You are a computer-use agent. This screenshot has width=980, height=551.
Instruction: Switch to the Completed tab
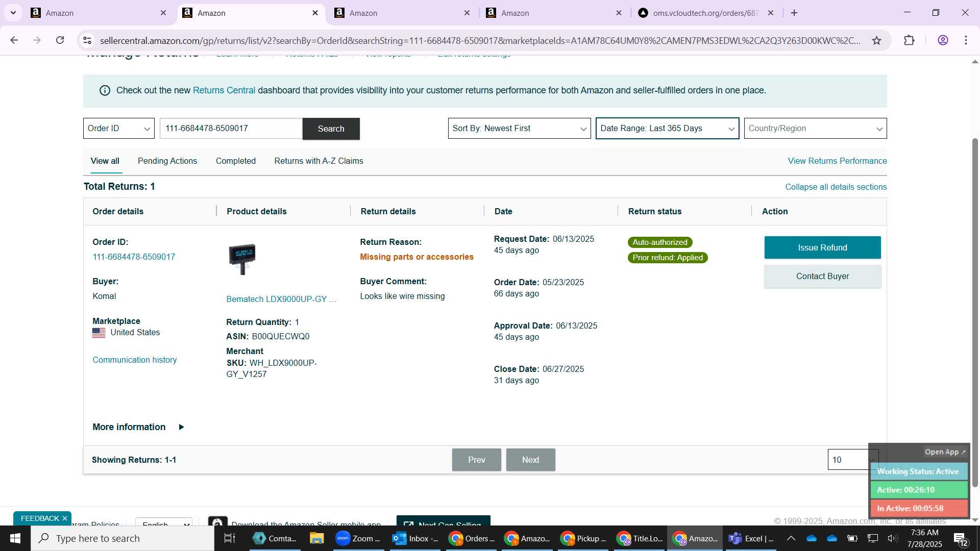coord(236,161)
